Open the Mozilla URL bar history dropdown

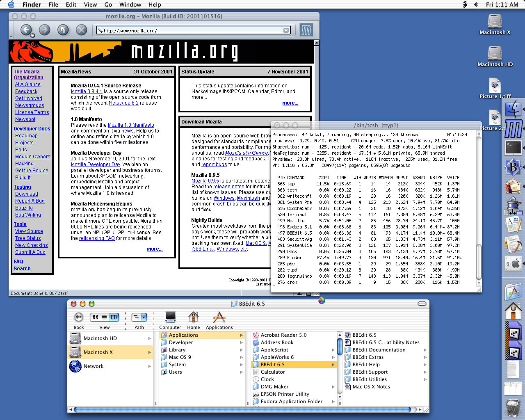[x=286, y=30]
